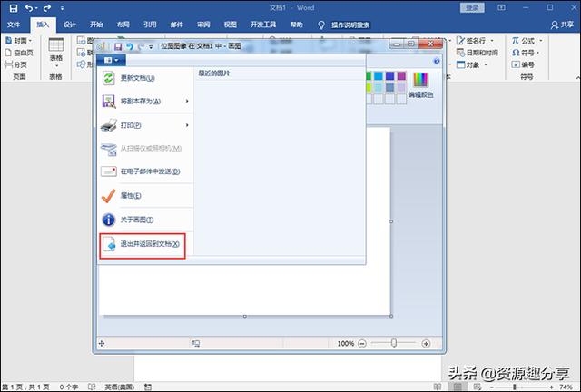Click the 英语(美国) language indicator
This screenshot has width=581, height=392.
tap(119, 387)
